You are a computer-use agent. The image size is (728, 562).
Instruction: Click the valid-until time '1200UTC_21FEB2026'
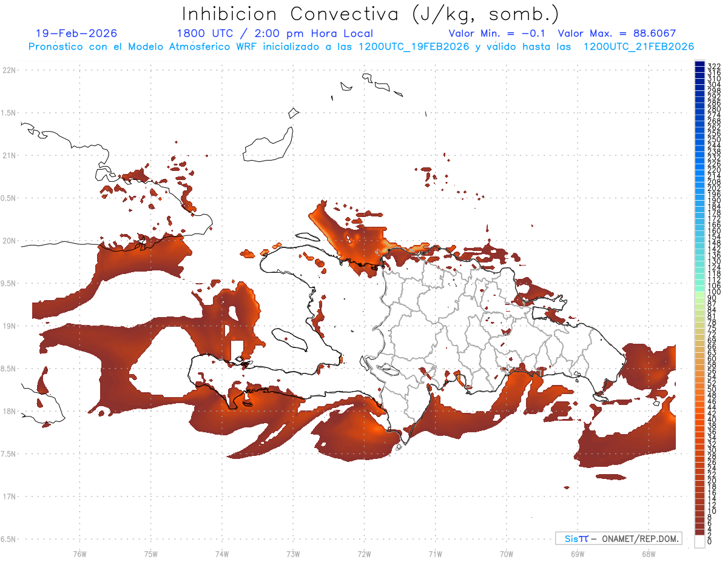point(638,47)
